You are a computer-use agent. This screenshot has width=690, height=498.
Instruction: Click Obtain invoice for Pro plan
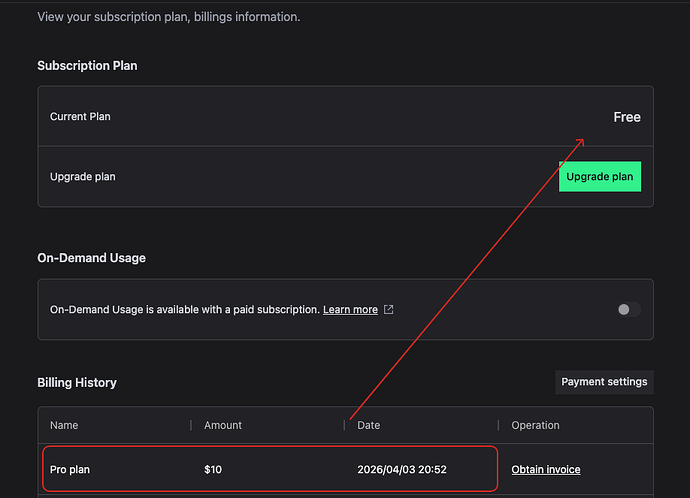coord(546,469)
